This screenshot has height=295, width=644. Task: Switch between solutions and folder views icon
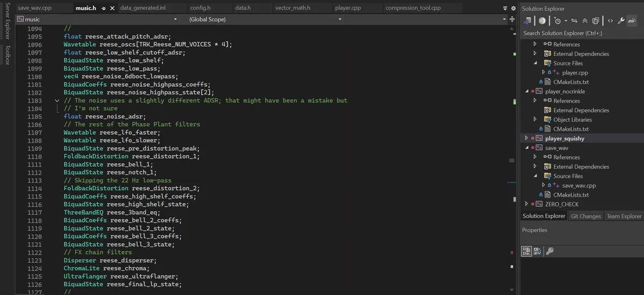[529, 21]
